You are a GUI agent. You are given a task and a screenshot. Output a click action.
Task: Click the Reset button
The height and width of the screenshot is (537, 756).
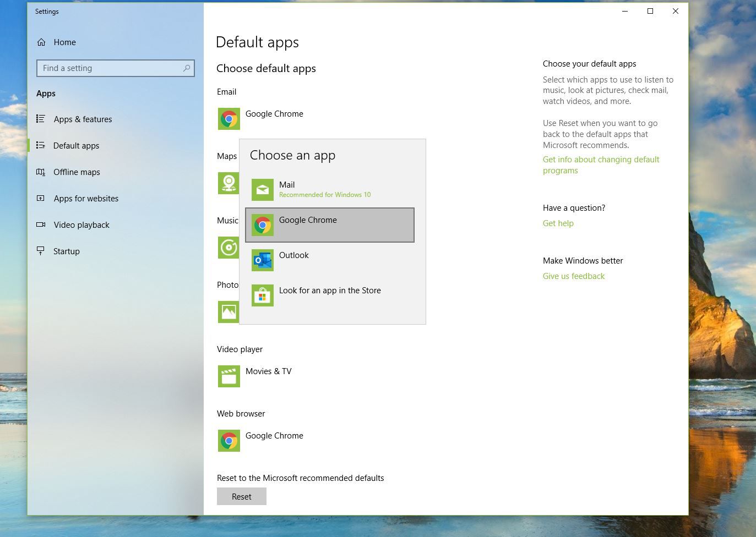tap(242, 496)
